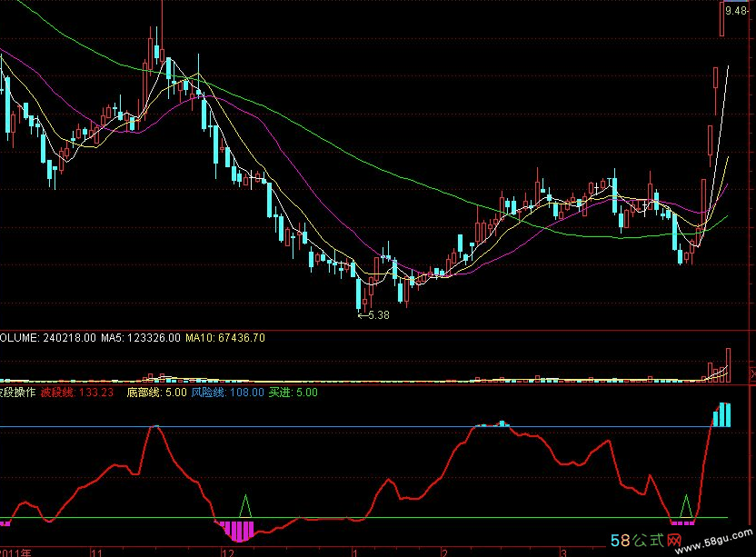Click the 58公式网 watermark logo
Screen dimensions: 756x557
pyautogui.click(x=646, y=542)
